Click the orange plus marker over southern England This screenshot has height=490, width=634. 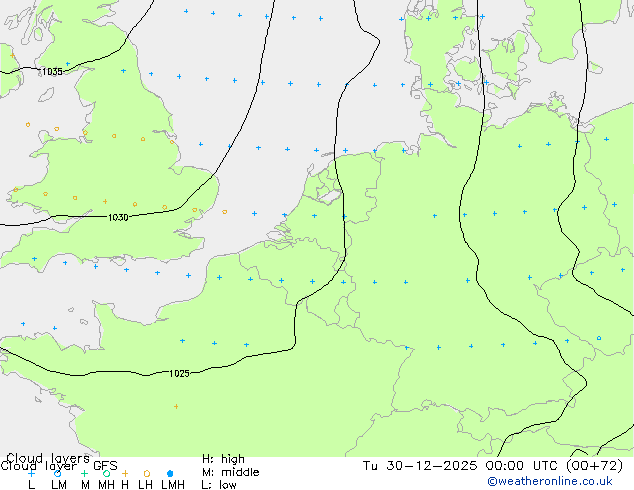[105, 201]
